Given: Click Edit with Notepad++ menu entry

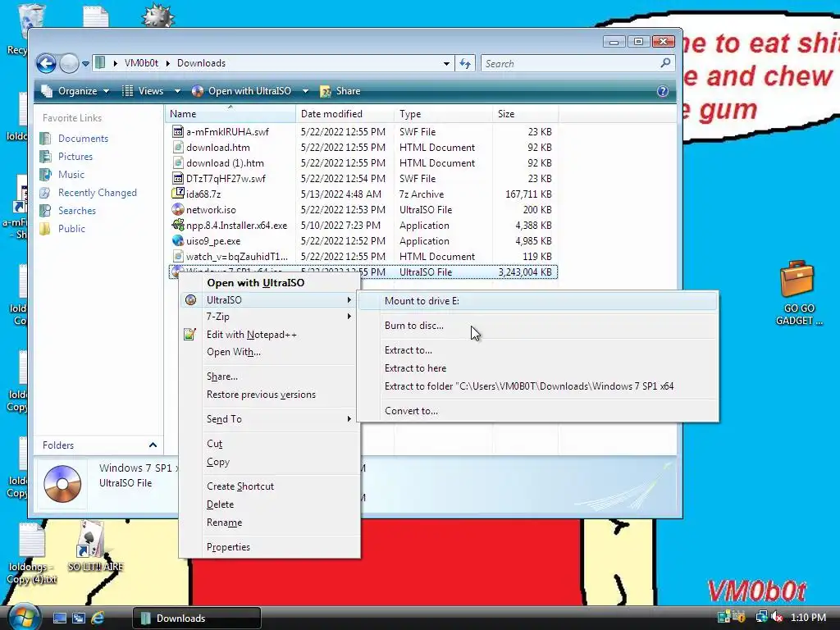Looking at the screenshot, I should 270,335.
